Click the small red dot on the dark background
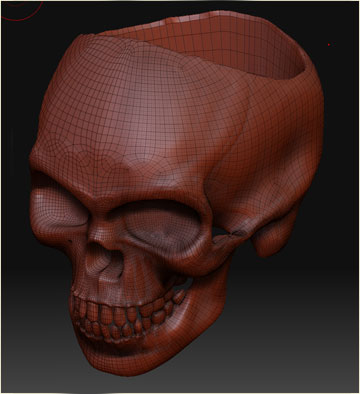This screenshot has width=360, height=394. coord(329,44)
